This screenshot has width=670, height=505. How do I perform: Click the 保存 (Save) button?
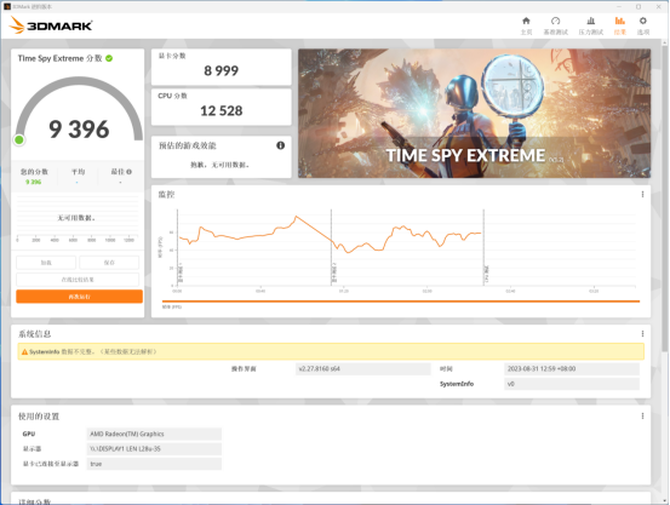109,262
